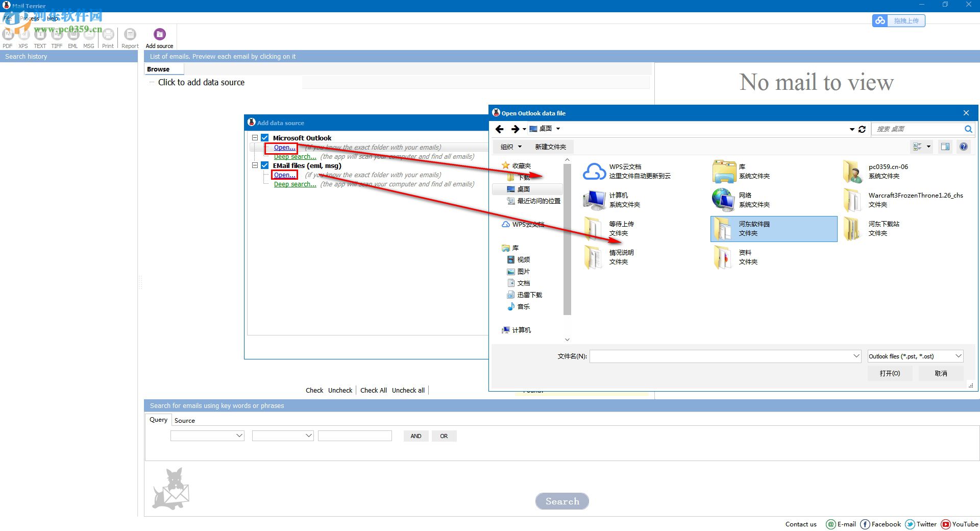Select the WPS云文档 cloud item in the file list
The image size is (980, 531).
click(x=627, y=172)
